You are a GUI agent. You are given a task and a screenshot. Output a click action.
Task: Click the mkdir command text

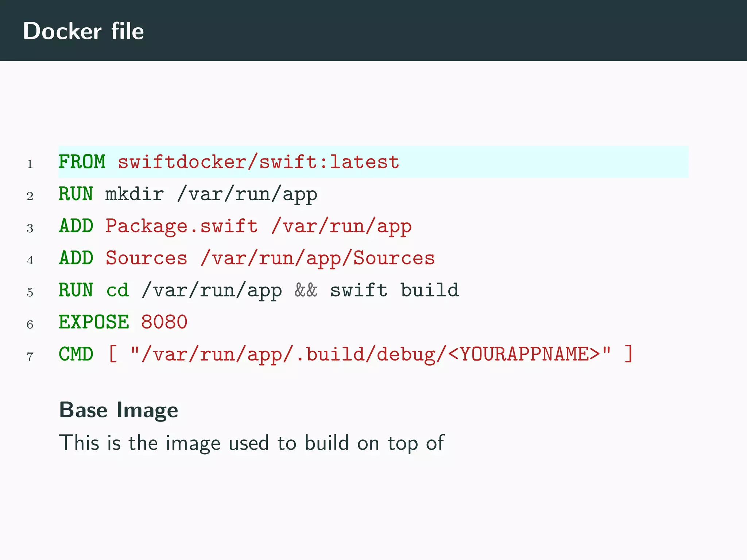coord(134,194)
